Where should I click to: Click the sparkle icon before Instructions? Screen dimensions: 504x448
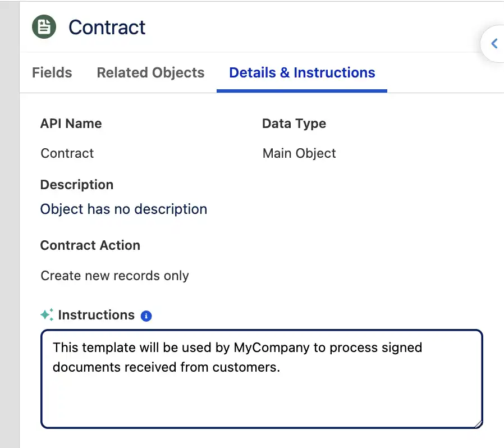tap(47, 315)
